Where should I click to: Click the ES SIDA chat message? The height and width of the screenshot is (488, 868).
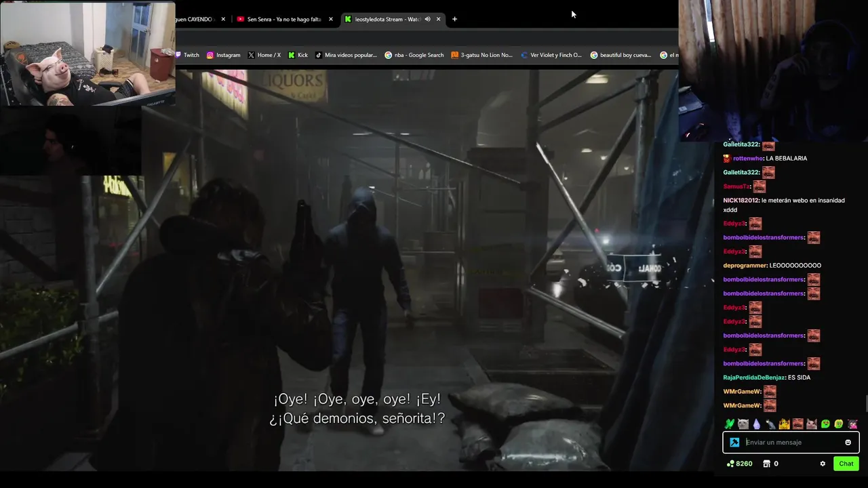coord(800,378)
